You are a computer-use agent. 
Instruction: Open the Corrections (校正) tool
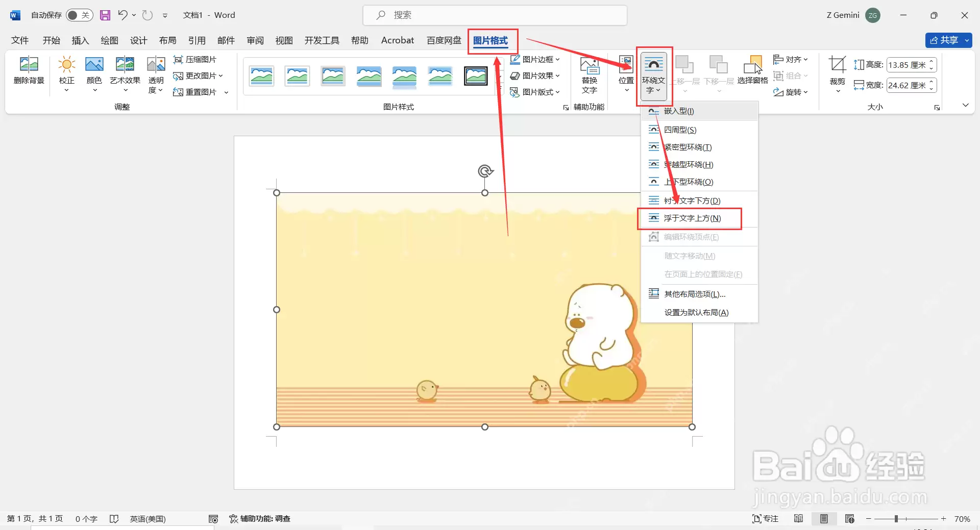(66, 74)
